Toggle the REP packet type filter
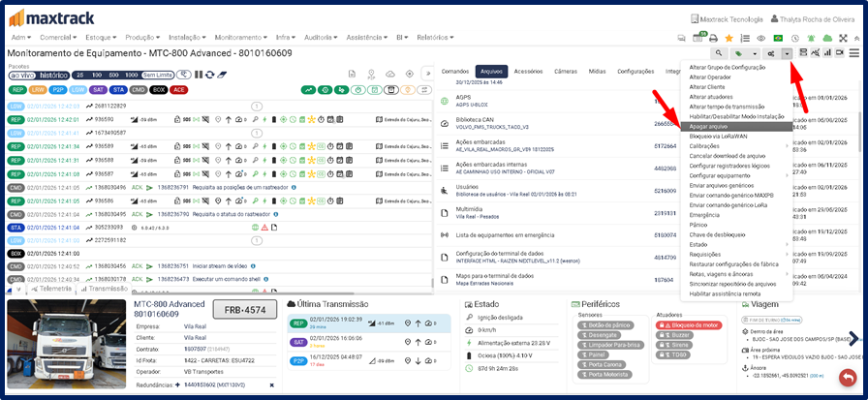 [x=16, y=90]
